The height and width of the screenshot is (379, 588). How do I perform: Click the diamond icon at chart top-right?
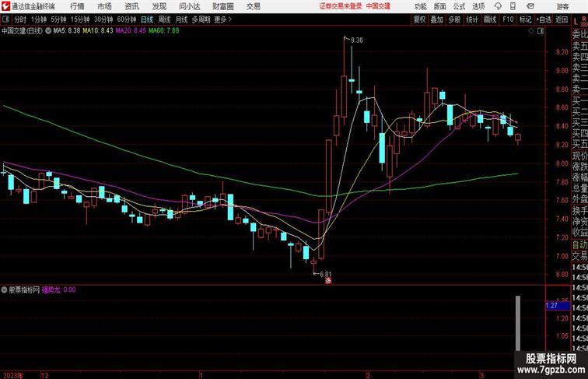531,31
